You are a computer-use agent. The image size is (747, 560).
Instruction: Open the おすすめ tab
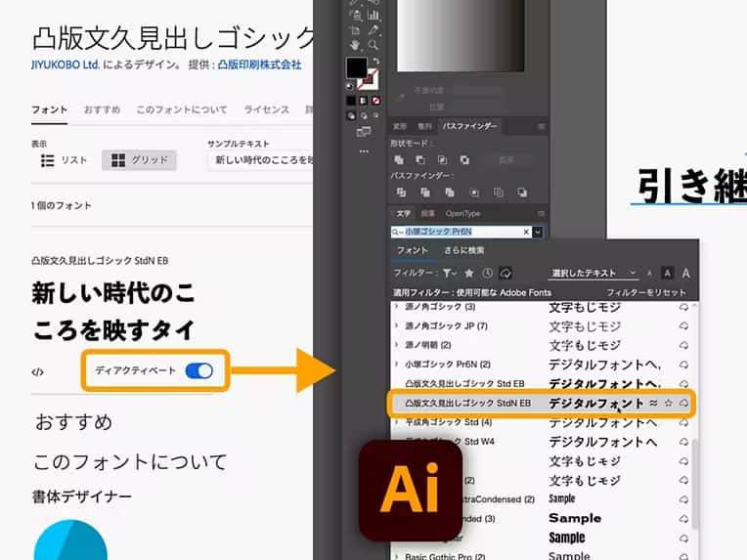coord(102,109)
